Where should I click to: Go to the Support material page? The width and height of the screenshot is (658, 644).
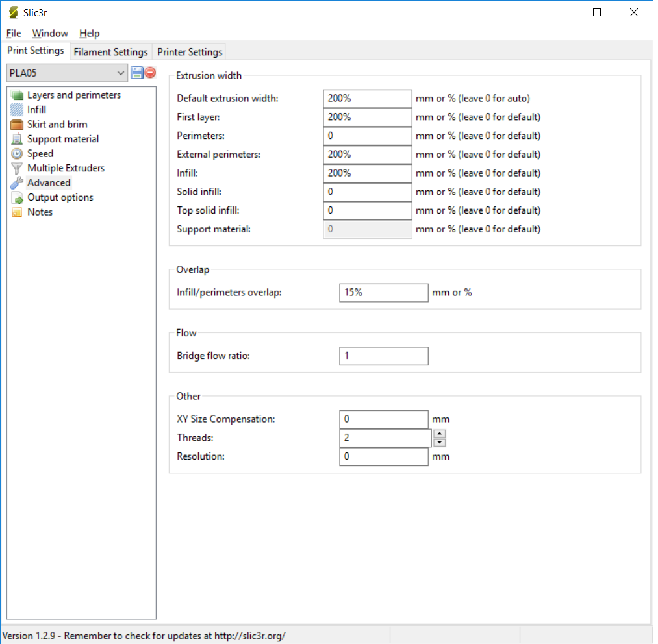[x=63, y=139]
